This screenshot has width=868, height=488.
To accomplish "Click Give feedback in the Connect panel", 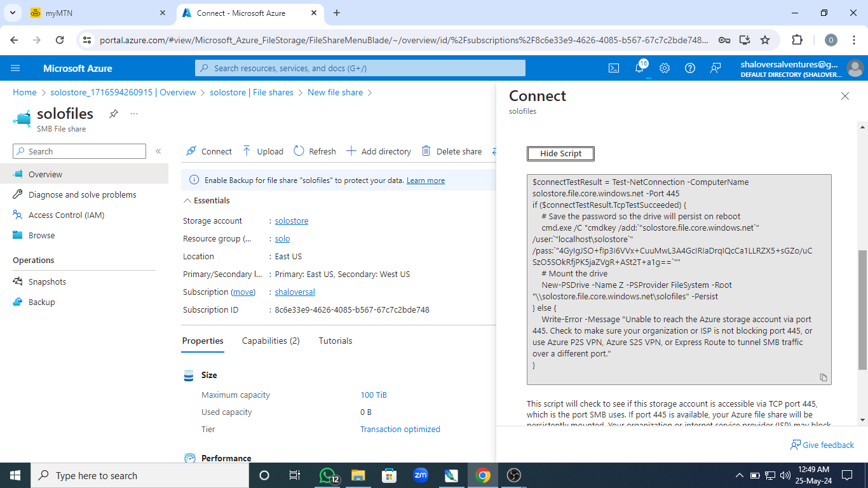I will (822, 445).
